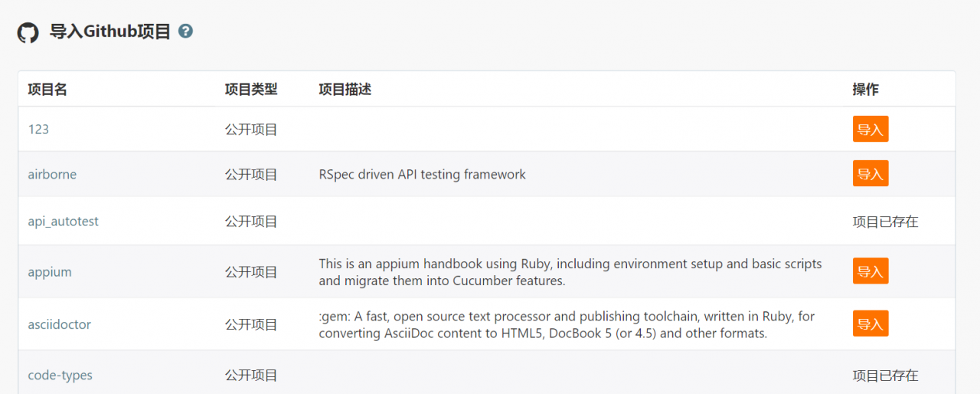Open the appium project link

tap(50, 272)
